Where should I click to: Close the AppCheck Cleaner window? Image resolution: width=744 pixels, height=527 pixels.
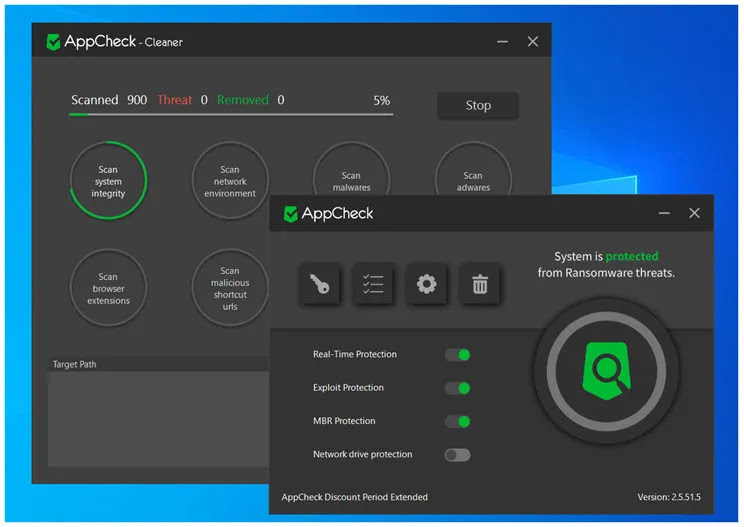(x=533, y=42)
